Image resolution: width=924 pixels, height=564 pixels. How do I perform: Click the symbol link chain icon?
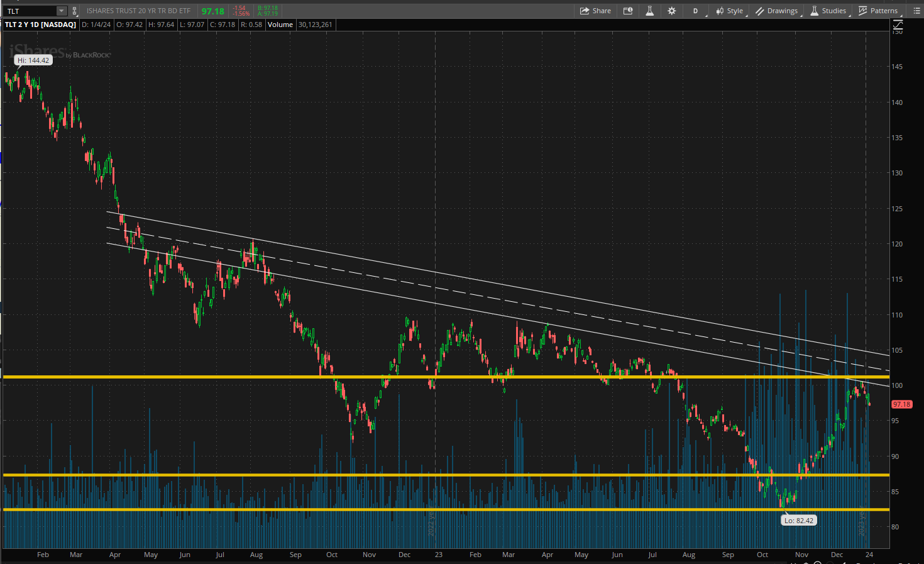pos(75,11)
